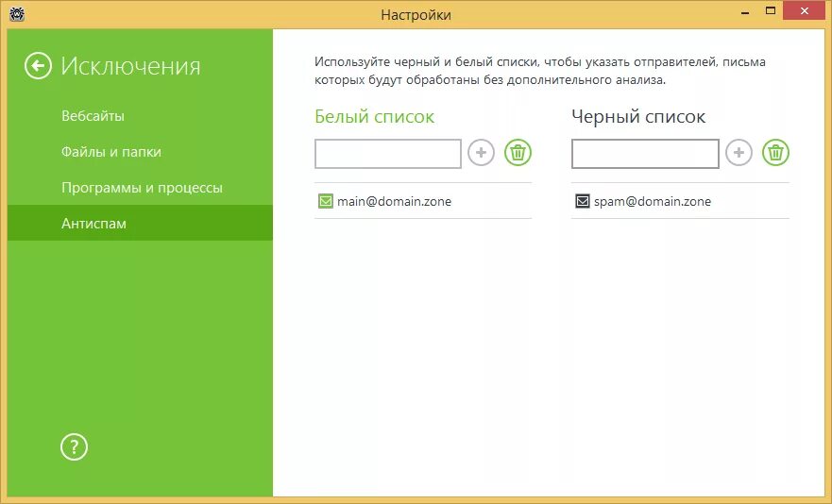Minimize the Настройки window
The image size is (832, 504).
(x=745, y=11)
